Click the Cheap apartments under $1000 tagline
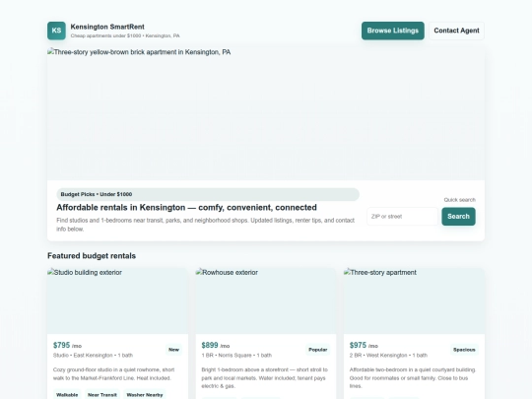The height and width of the screenshot is (399, 532). [x=125, y=35]
